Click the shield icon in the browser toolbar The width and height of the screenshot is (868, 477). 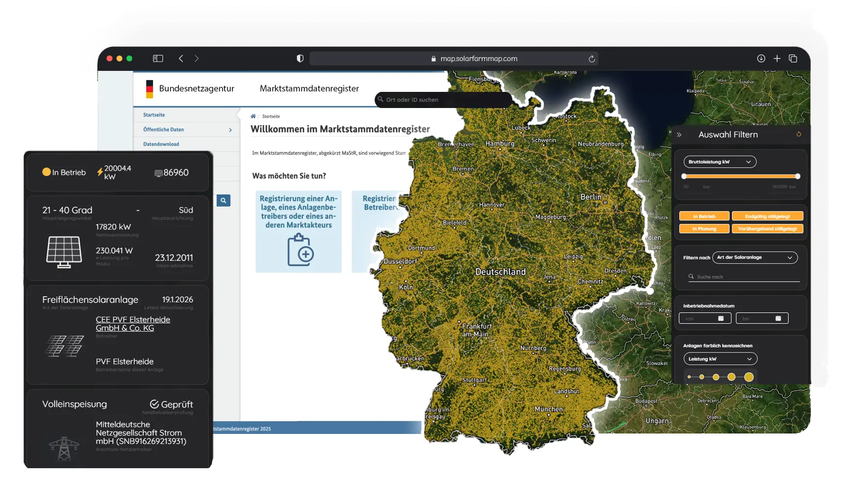[300, 58]
